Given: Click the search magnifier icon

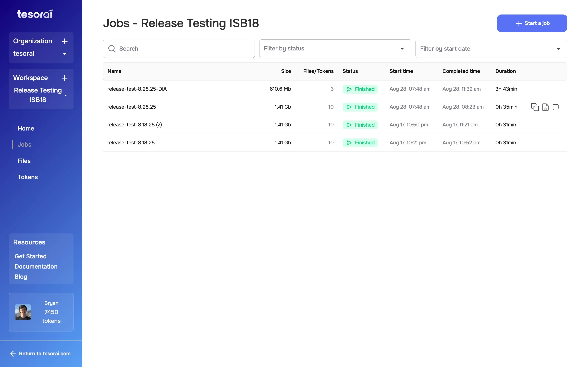Looking at the screenshot, I should (112, 49).
